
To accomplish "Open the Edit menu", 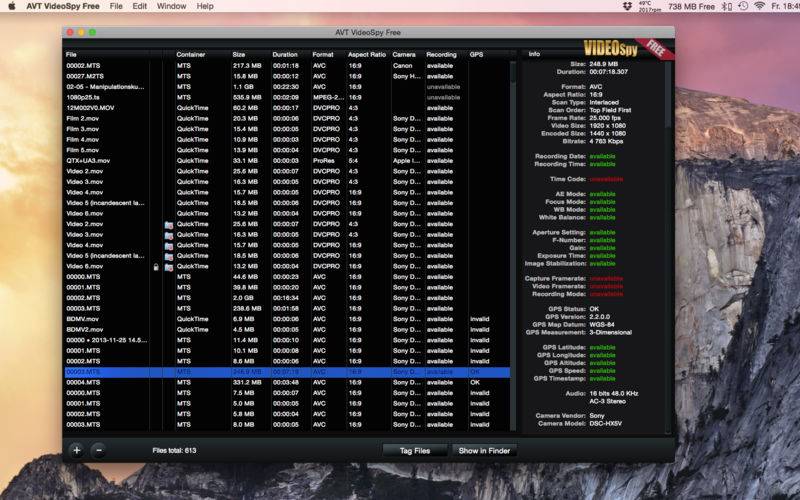I will click(139, 6).
